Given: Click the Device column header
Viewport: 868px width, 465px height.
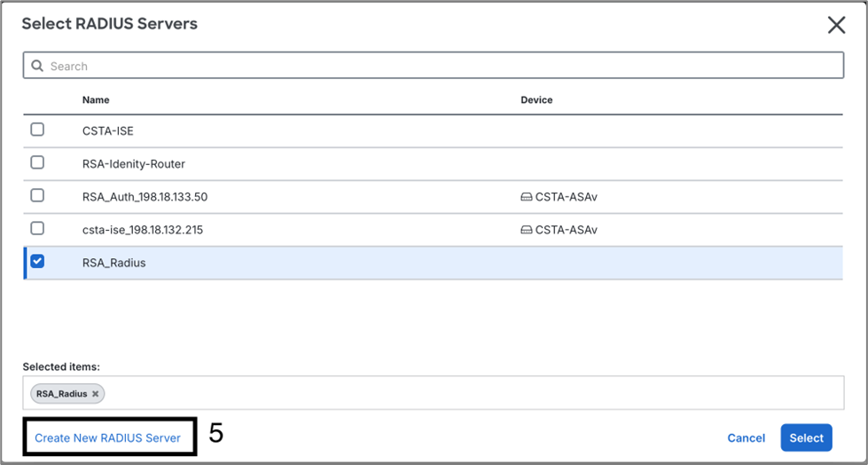Looking at the screenshot, I should tap(536, 100).
